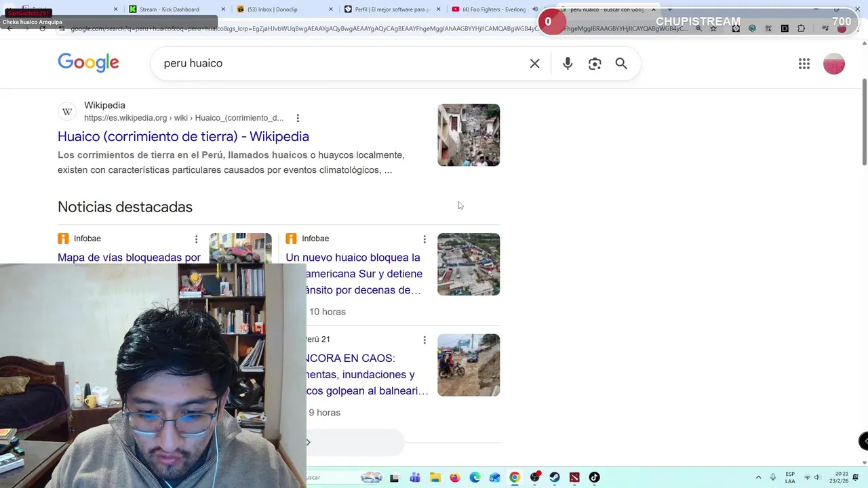Show hidden system tray icons
Screen dimensions: 868x488
click(758, 478)
